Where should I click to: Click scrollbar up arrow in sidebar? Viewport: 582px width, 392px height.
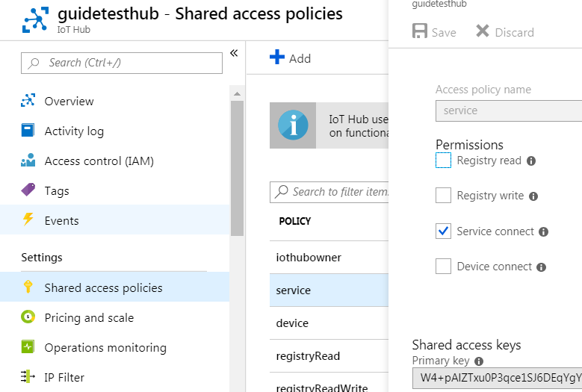tap(237, 94)
